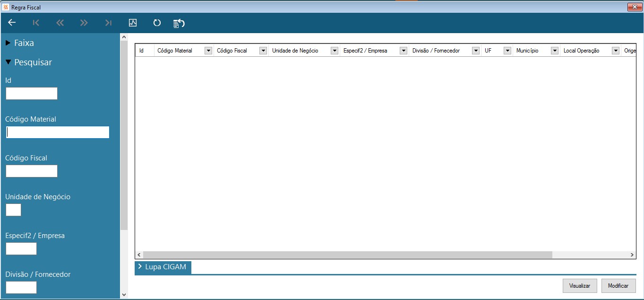
Task: Click the Especif2 / Empresa input field
Action: click(21, 249)
